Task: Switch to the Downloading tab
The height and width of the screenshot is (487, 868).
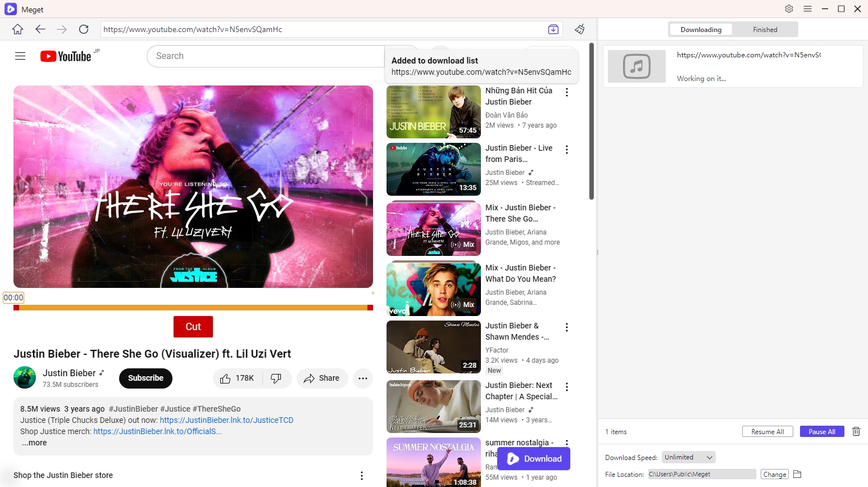Action: coord(701,30)
